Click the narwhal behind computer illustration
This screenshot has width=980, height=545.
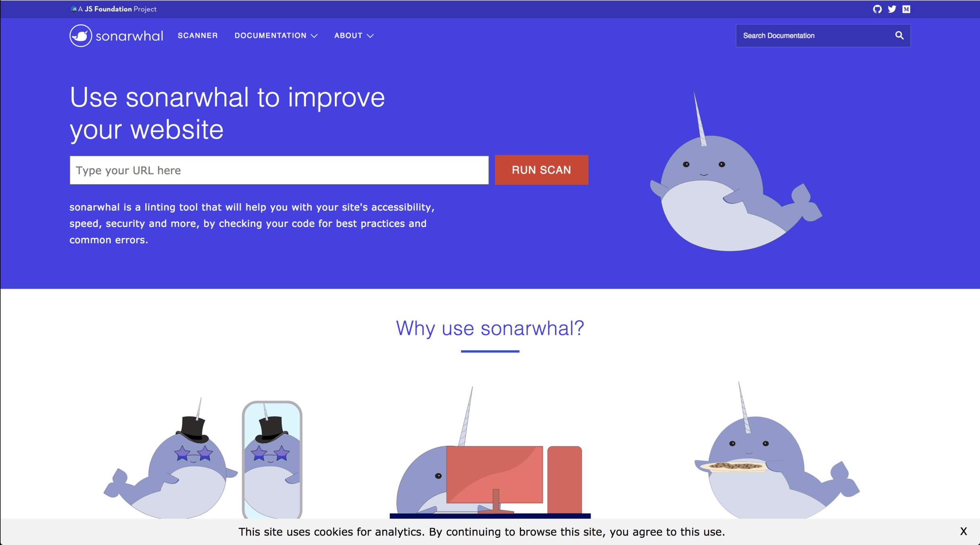490,452
